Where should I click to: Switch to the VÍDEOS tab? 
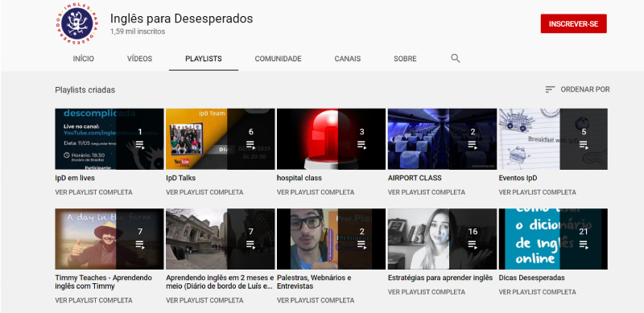pos(139,59)
